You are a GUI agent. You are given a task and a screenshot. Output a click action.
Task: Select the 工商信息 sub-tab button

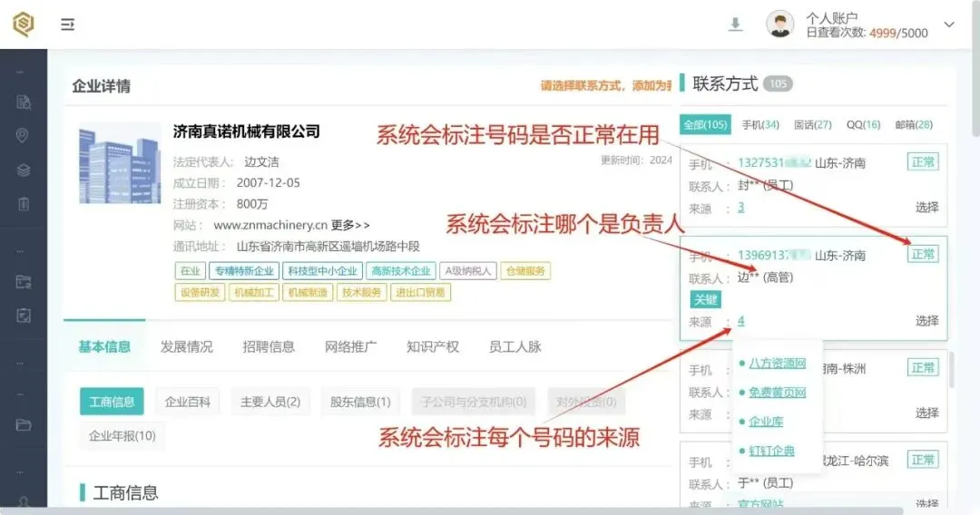[112, 402]
